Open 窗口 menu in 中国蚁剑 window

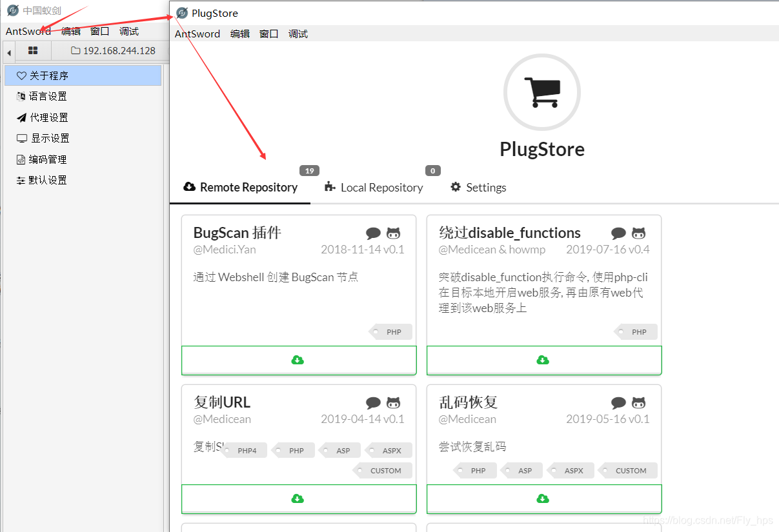point(100,31)
